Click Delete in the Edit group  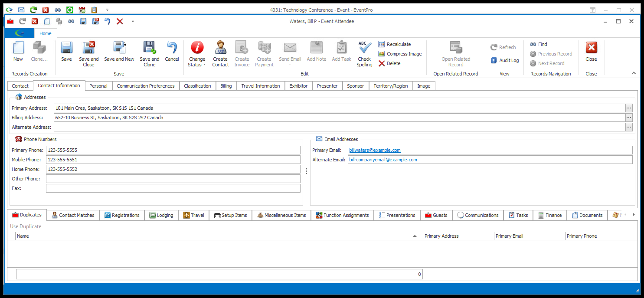click(x=389, y=63)
